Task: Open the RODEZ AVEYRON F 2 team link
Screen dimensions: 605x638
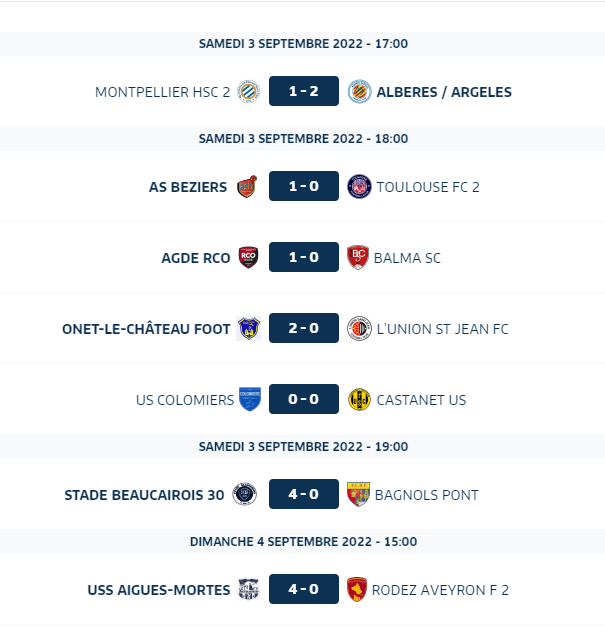Action: 440,590
